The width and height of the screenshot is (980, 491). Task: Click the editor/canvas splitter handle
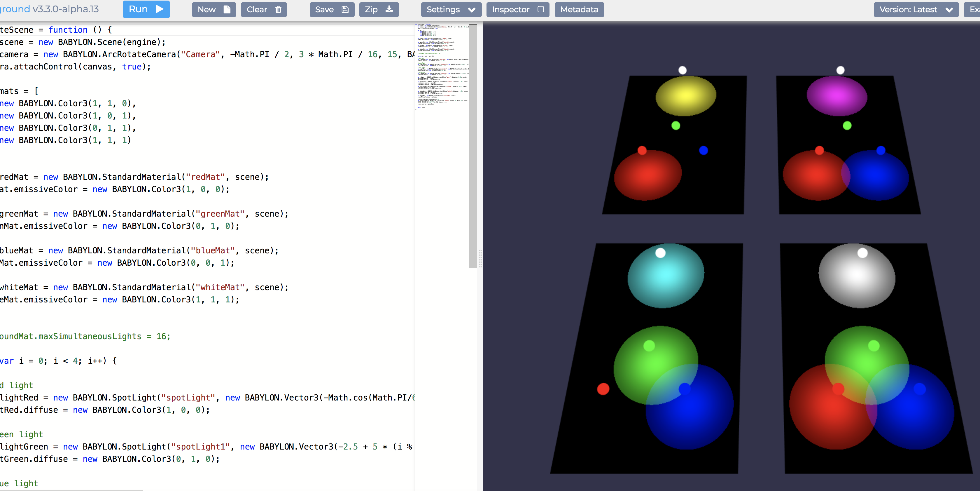tap(480, 259)
